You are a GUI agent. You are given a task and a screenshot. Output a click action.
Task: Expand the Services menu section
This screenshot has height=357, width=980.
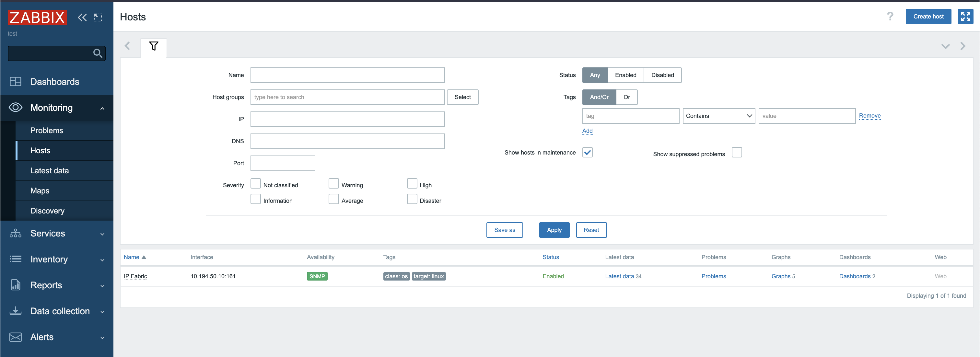point(57,234)
